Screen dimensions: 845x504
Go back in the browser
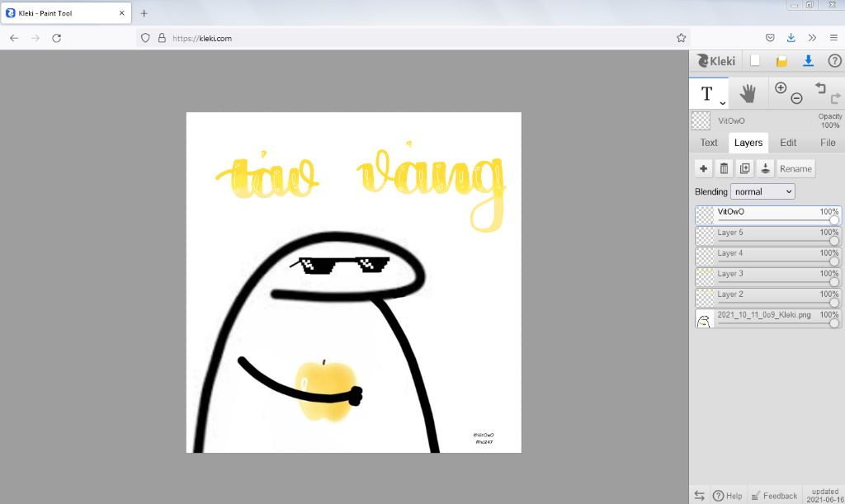point(14,38)
